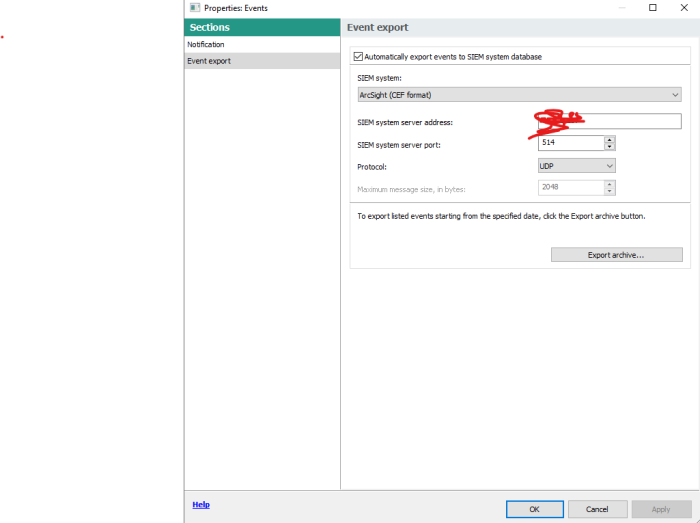Click the Export archive button
Viewport: 700px width, 523px height.
(617, 255)
